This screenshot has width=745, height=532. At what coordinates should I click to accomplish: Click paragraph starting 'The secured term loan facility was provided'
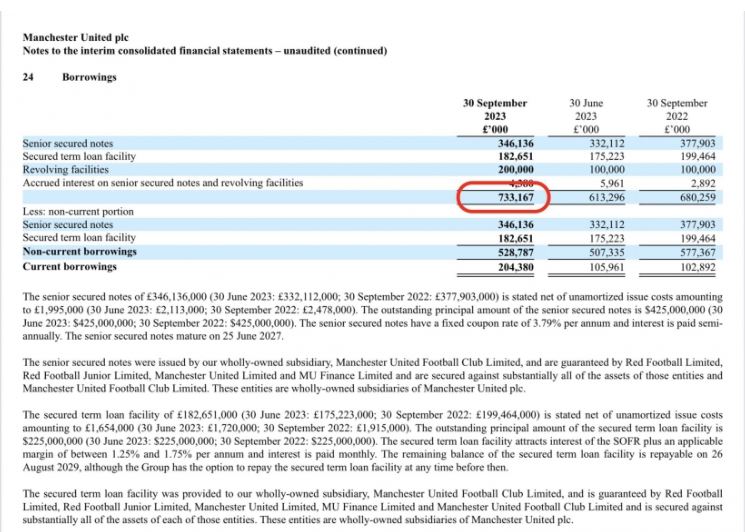pos(372,506)
